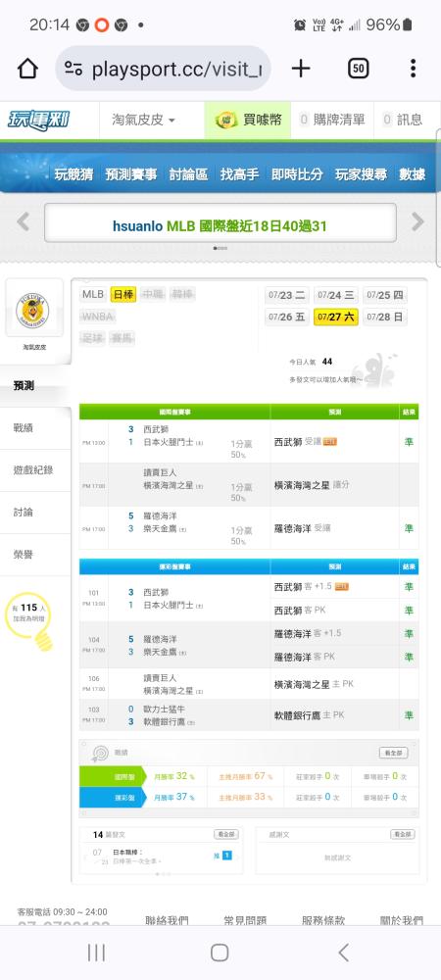Open the tab switcher showing 50
441x980 pixels.
pyautogui.click(x=358, y=69)
